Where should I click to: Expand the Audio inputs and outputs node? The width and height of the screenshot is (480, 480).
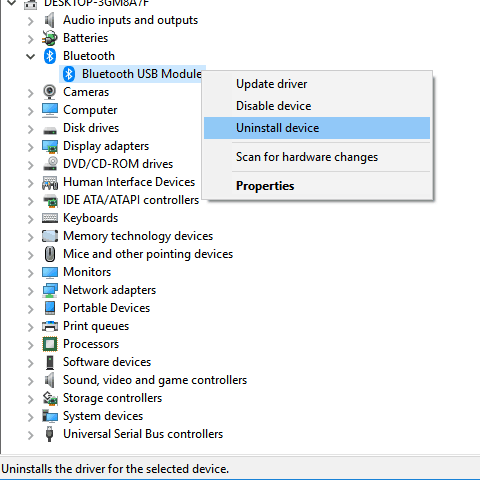click(30, 21)
